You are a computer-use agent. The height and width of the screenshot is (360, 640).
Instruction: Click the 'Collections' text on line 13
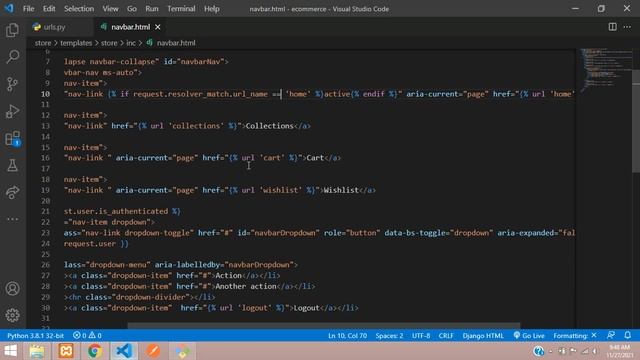269,126
